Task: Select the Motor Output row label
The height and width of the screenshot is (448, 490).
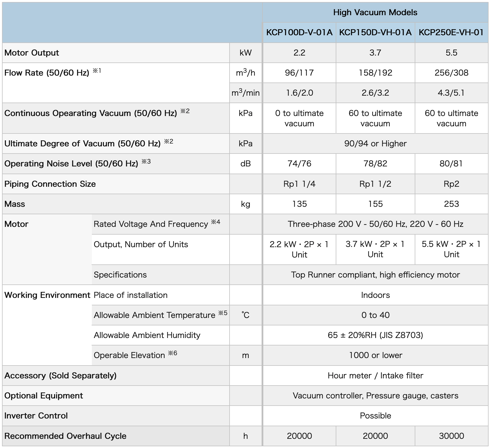Action: click(x=31, y=53)
